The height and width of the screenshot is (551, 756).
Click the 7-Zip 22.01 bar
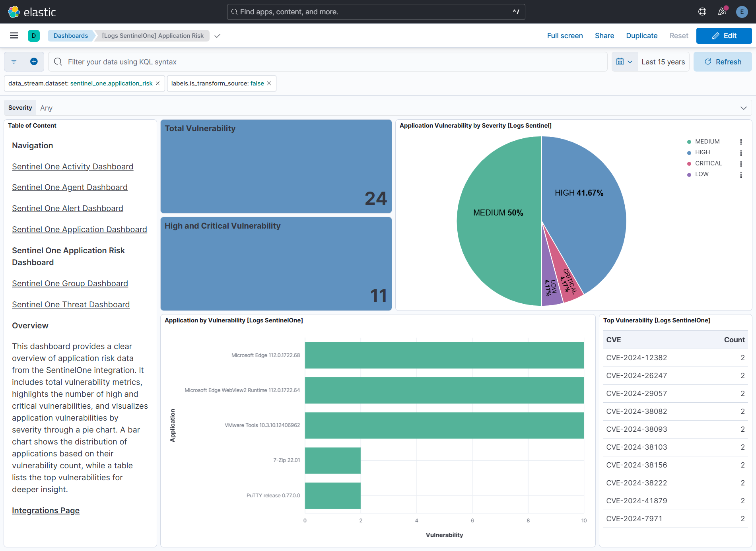click(x=333, y=460)
